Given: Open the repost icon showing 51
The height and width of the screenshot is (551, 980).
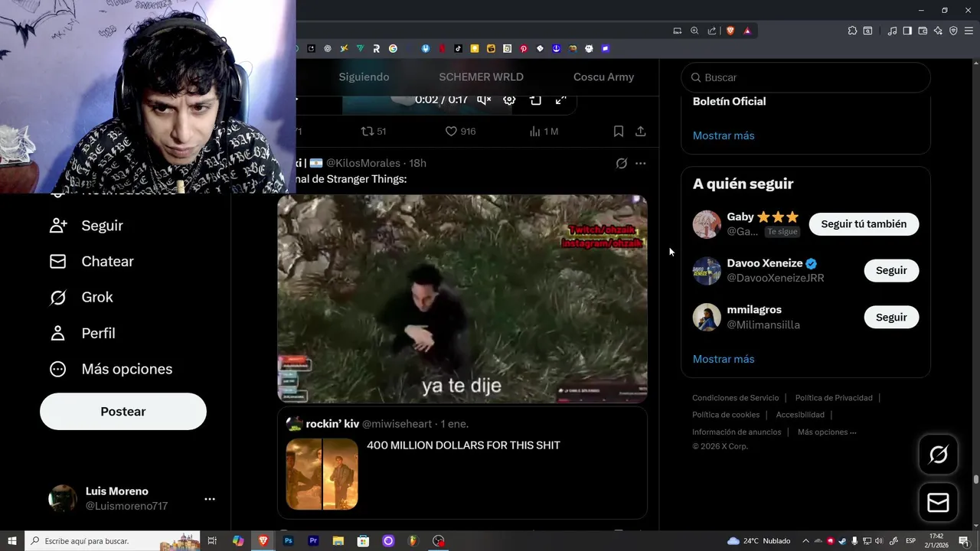Looking at the screenshot, I should pyautogui.click(x=374, y=132).
